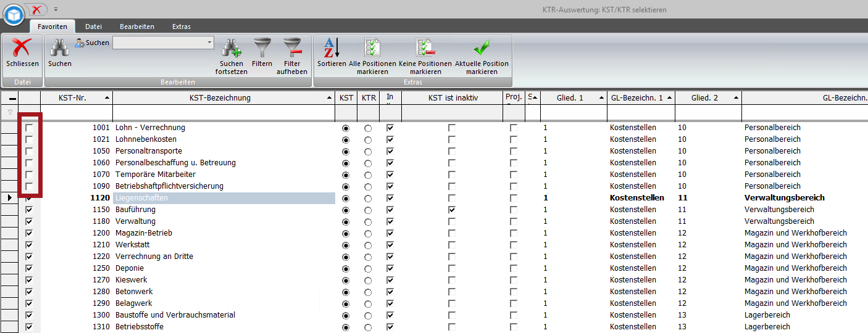Click Aktuelle Position markieren checkmark
Viewport: 868px width, 333px height.
(482, 49)
